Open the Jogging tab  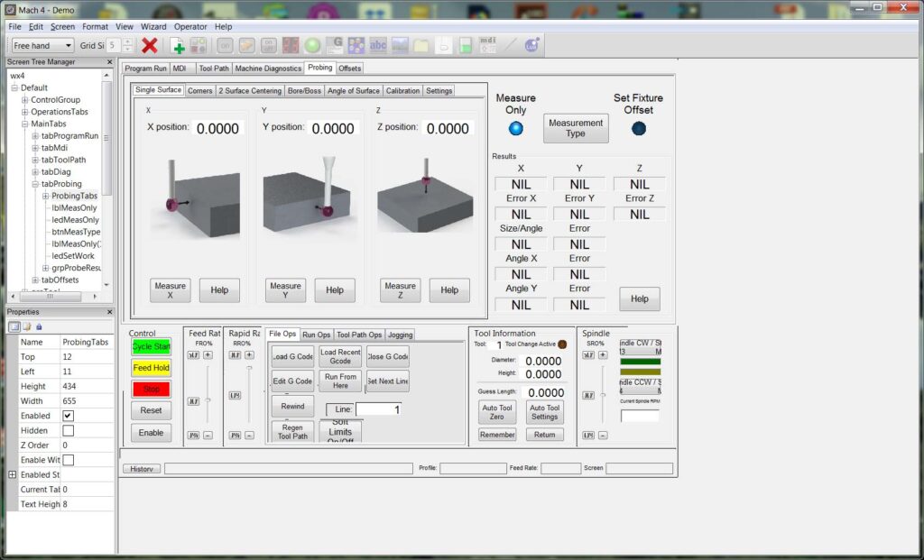400,335
